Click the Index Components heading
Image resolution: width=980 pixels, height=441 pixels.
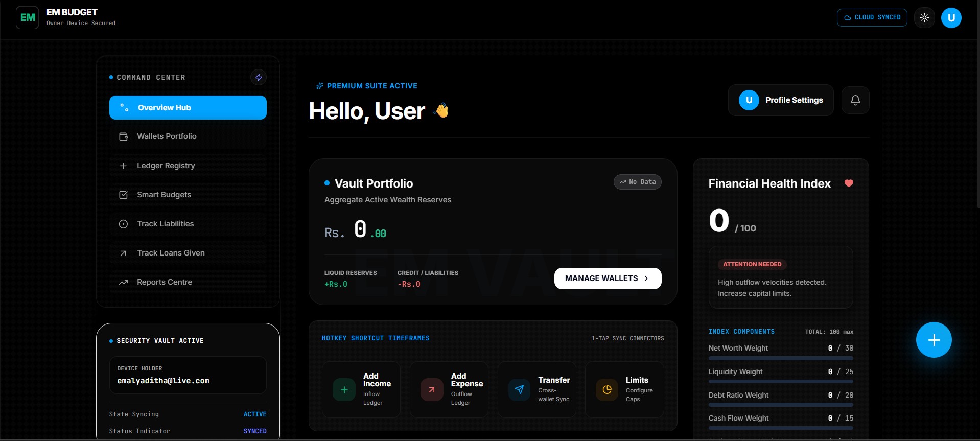pos(741,332)
